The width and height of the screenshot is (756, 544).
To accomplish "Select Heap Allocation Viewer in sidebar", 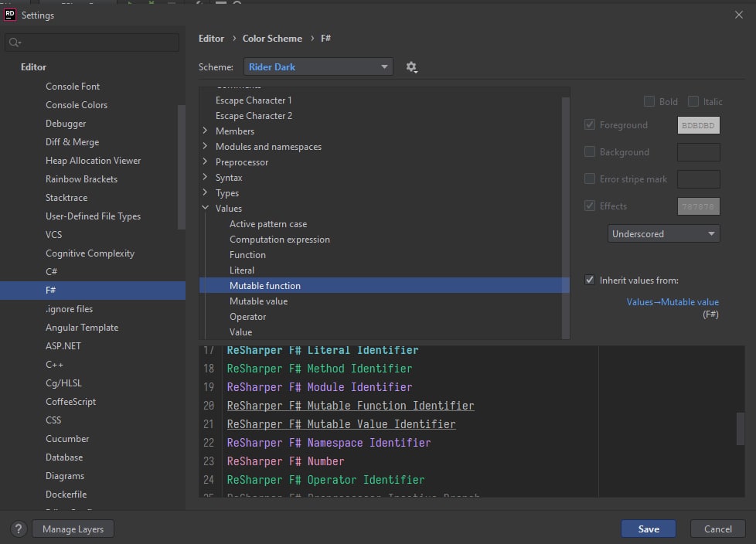I will 93,161.
